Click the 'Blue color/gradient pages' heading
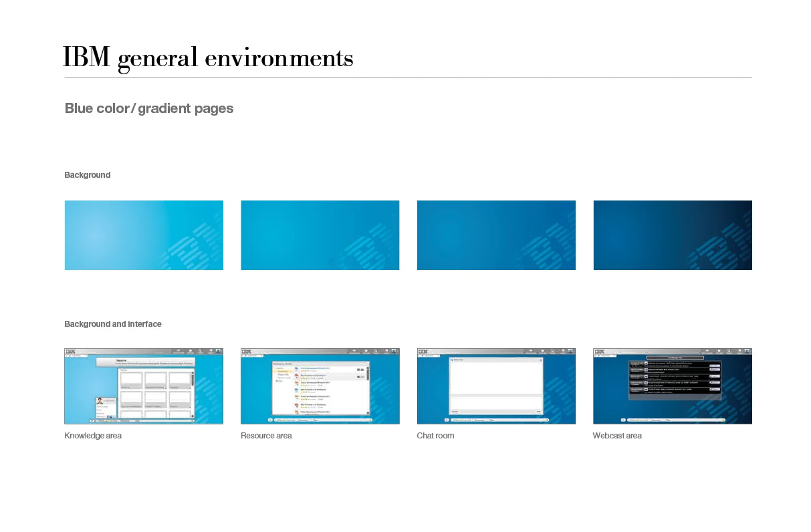Screen dimensions: 811x532 click(x=149, y=108)
